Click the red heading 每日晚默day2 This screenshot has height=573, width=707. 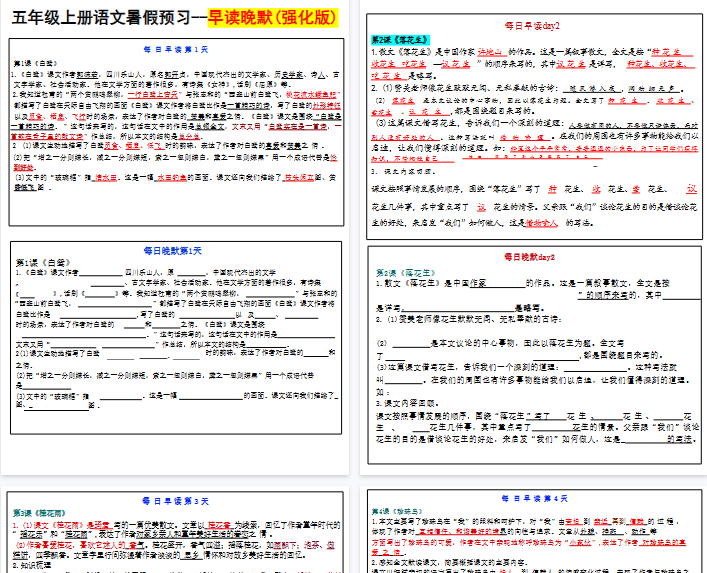tap(529, 257)
